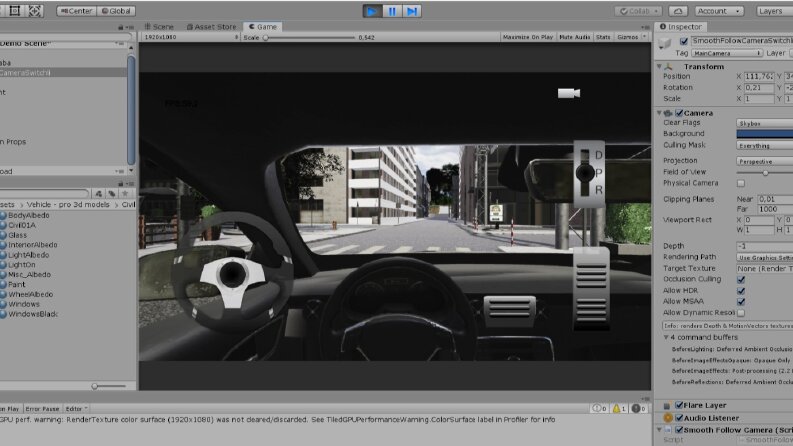Toggle the Allow MSAA checkbox
This screenshot has width=793, height=446.
tap(741, 302)
